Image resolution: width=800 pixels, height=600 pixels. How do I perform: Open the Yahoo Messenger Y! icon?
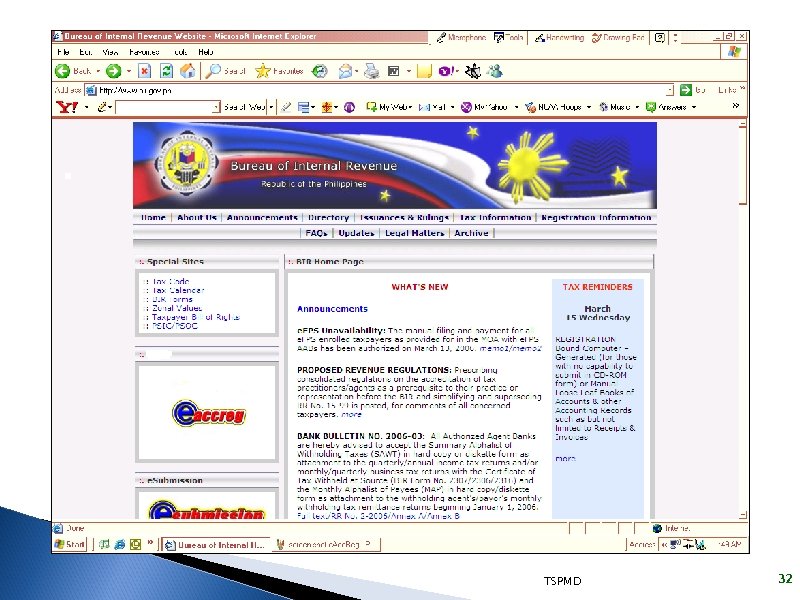[447, 71]
